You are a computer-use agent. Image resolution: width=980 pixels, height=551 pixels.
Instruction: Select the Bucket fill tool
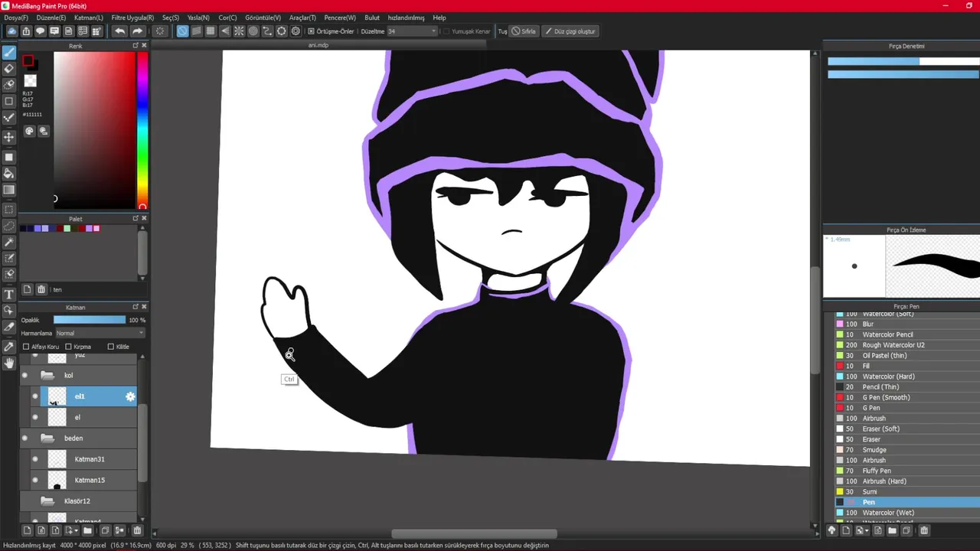tap(9, 174)
